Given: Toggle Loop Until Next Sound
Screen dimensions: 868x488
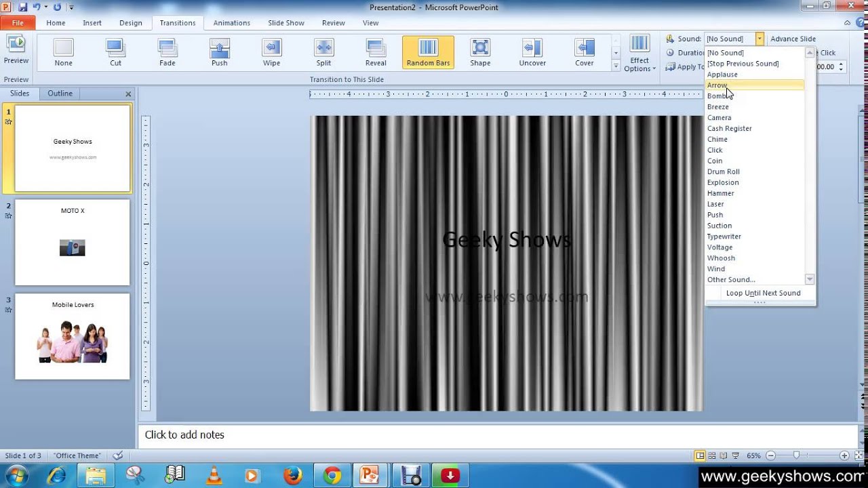Looking at the screenshot, I should 760,293.
